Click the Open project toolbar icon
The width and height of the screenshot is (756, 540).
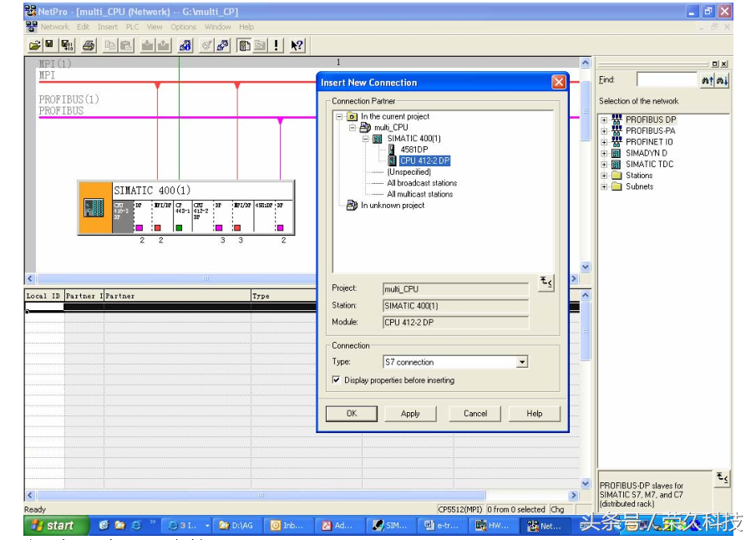(34, 46)
